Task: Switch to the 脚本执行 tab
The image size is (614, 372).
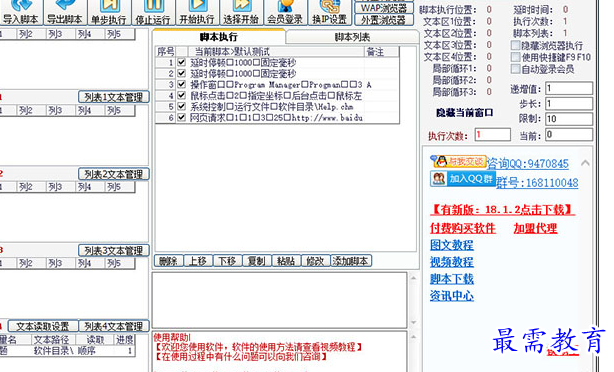Action: (219, 37)
